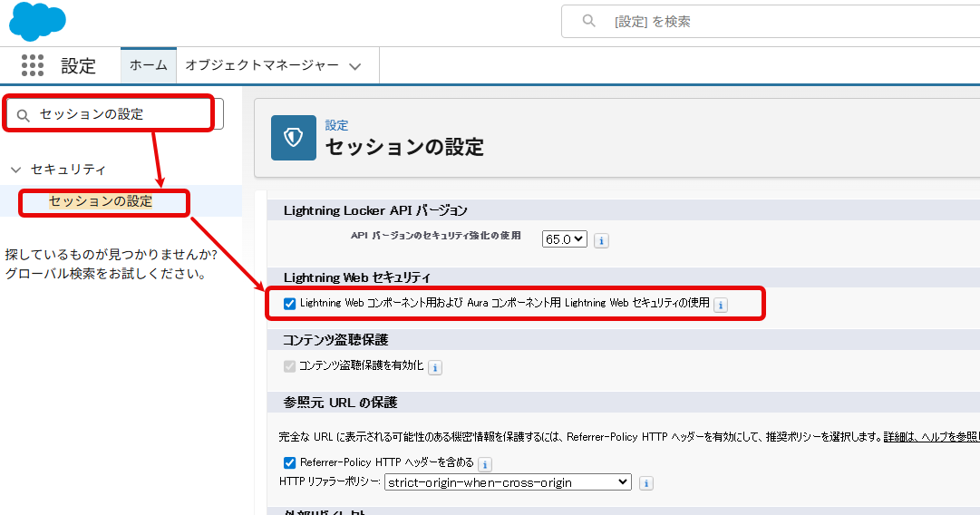This screenshot has width=980, height=515.
Task: Toggle Lightning Web セキュリティの使用 checkbox
Action: point(289,304)
